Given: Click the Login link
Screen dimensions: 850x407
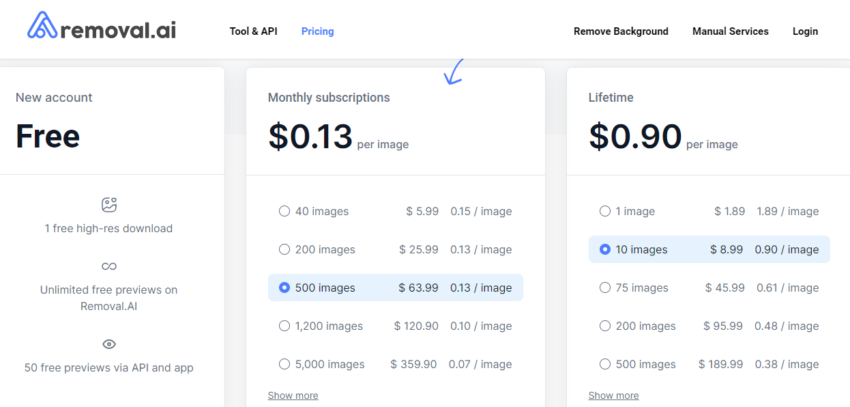Looking at the screenshot, I should [x=805, y=31].
